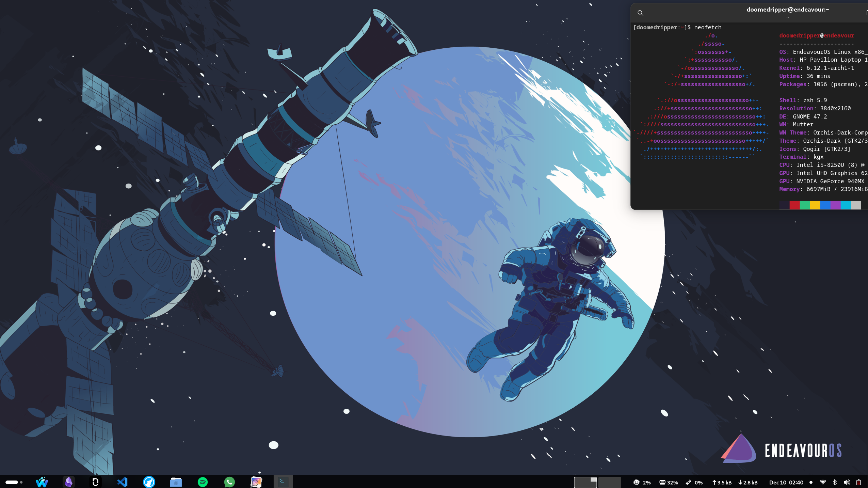Click the GPU: NVIDIA GeForce 940MX line
The image size is (868, 488).
(822, 181)
